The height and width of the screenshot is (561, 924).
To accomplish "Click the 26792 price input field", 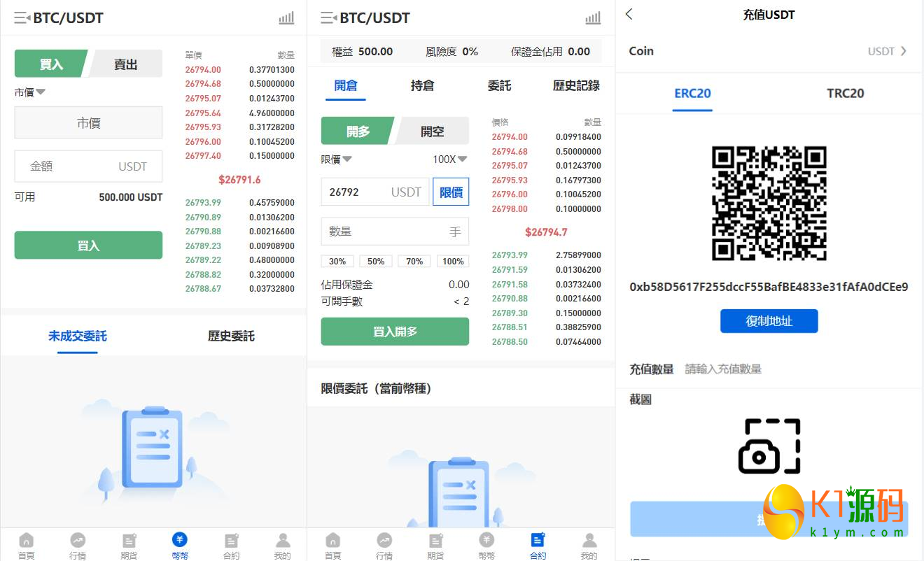I will coord(374,192).
